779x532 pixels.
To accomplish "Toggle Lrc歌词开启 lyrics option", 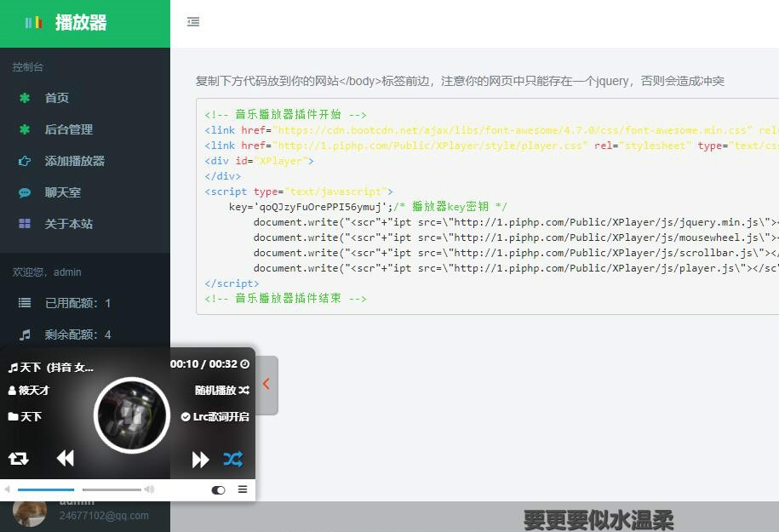I will click(215, 417).
